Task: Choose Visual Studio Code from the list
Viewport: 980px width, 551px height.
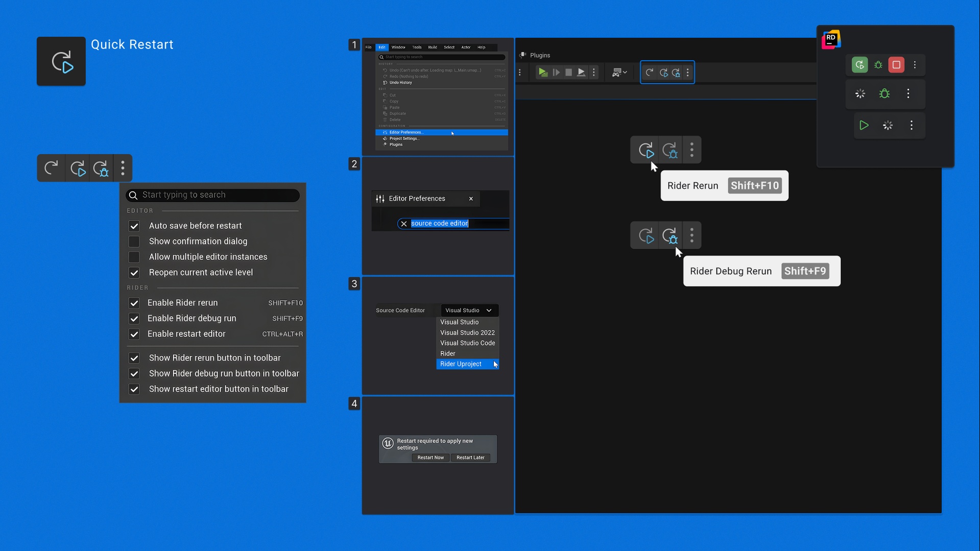Action: (467, 343)
